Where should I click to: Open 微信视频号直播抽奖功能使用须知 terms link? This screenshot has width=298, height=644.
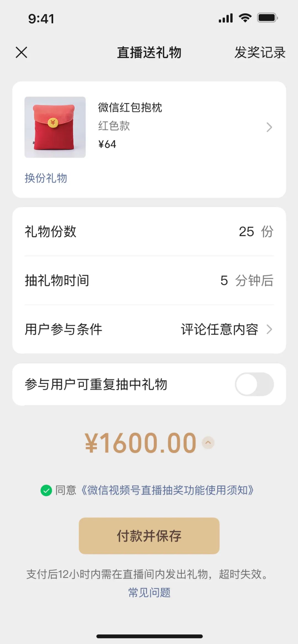click(x=167, y=490)
